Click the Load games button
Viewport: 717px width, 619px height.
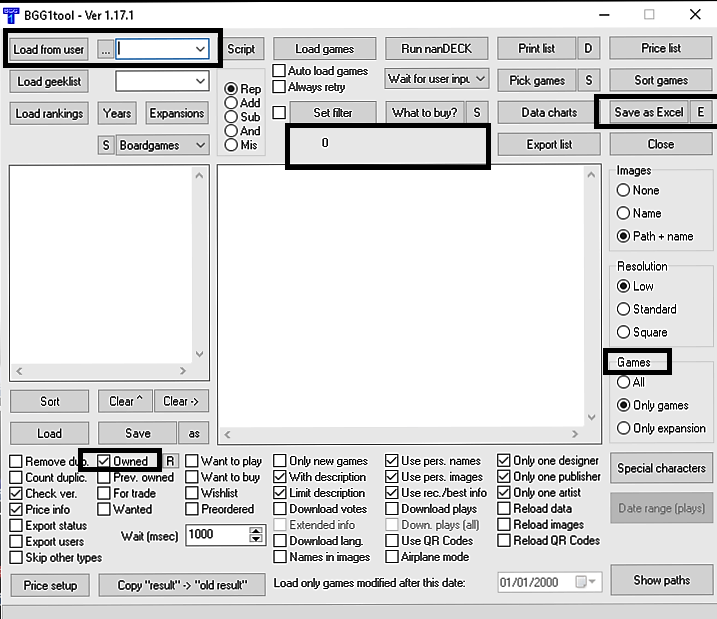pyautogui.click(x=325, y=48)
